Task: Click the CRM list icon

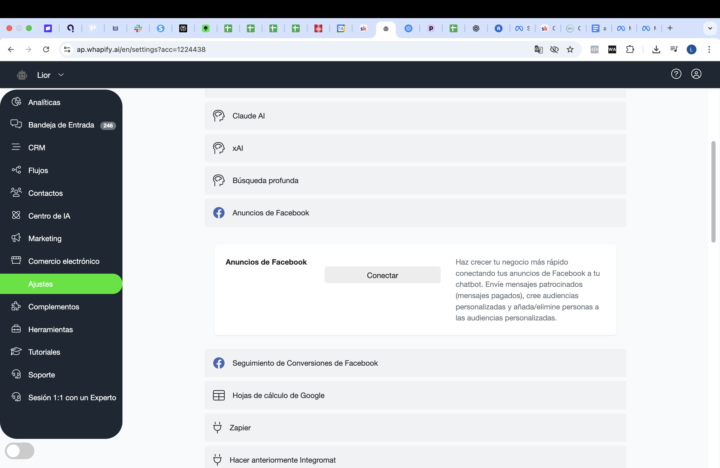Action: coord(16,147)
